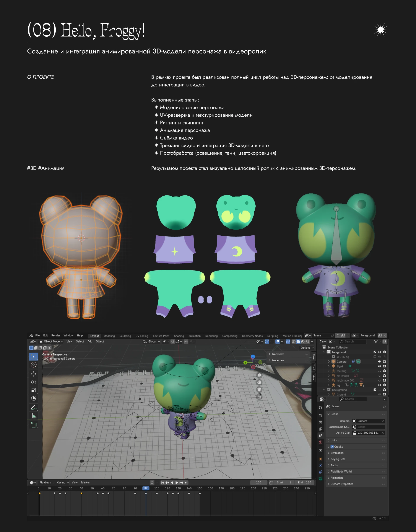Click the Add Cube tool
Viewport: 416px width, 532px height.
[34, 425]
